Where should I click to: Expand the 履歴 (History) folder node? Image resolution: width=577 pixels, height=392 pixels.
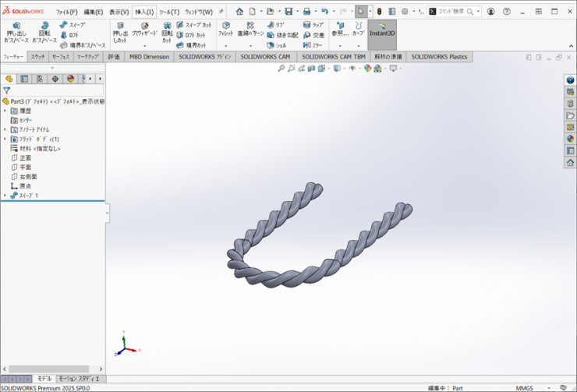click(x=5, y=111)
